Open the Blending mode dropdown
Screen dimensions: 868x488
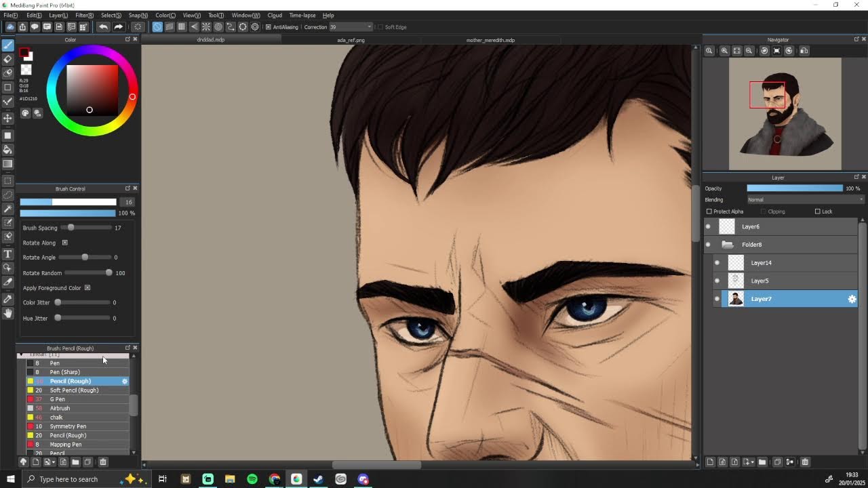coord(806,200)
